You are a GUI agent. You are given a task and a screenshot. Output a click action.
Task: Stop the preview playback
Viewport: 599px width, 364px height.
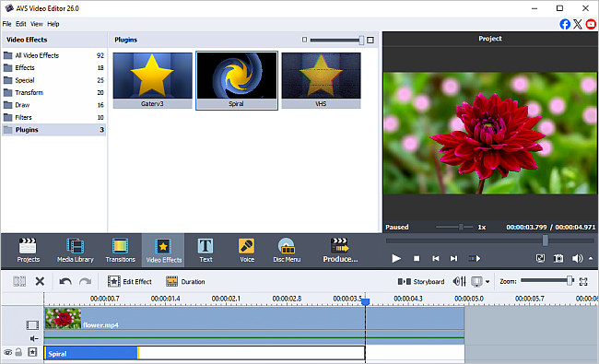(417, 259)
